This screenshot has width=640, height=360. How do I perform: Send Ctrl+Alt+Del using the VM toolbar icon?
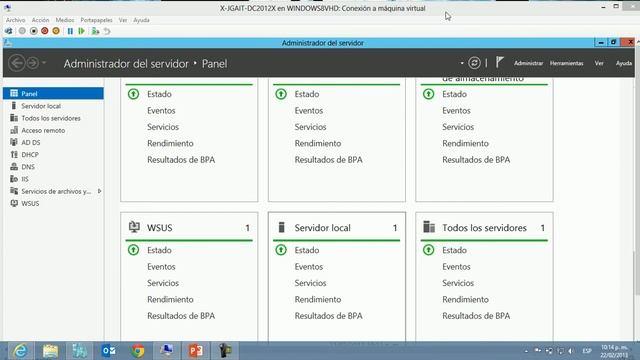8,31
